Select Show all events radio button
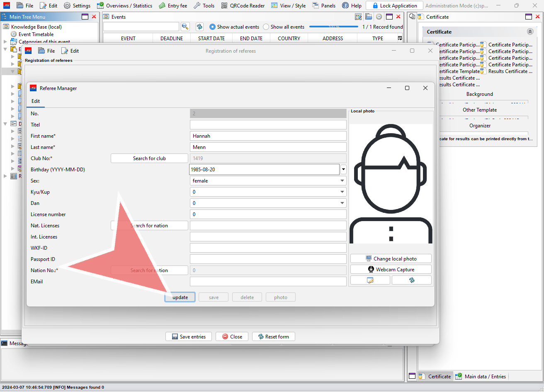The height and width of the screenshot is (392, 544). coord(284,27)
